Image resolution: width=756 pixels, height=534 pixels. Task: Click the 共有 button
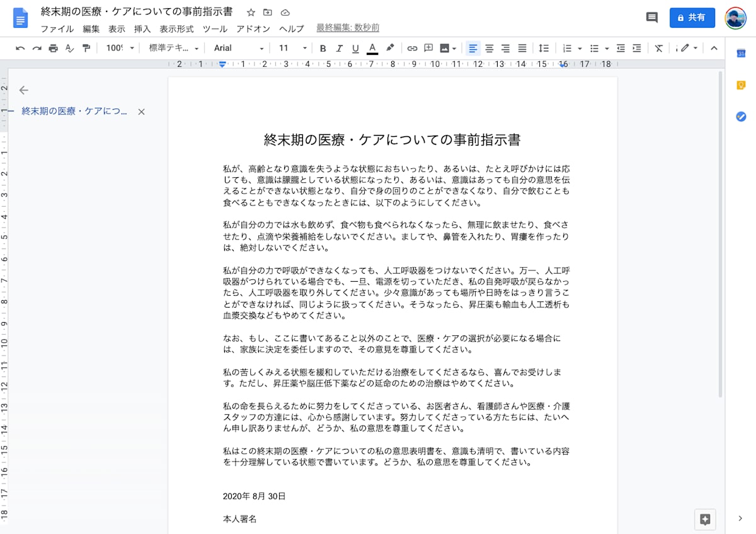(692, 17)
